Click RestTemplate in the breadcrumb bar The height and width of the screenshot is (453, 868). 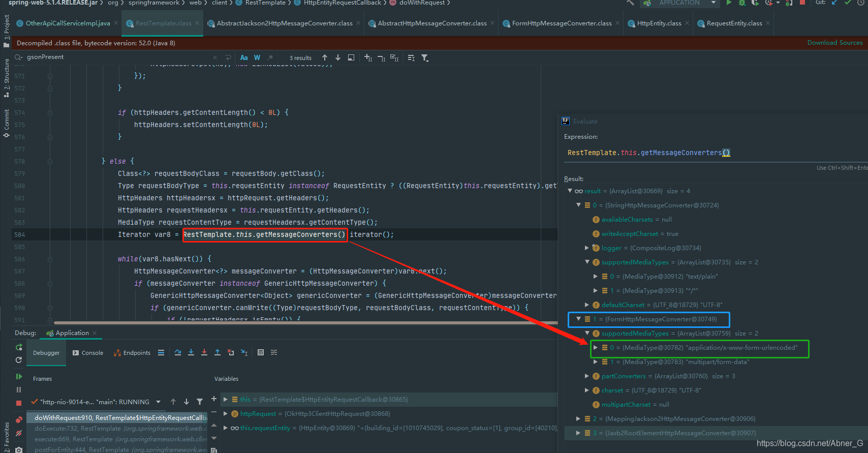(265, 3)
